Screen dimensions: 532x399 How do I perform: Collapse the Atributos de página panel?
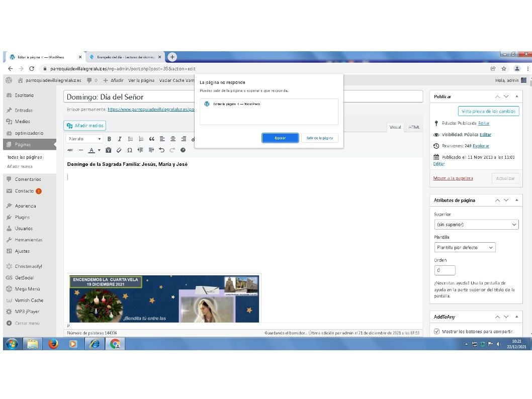click(517, 201)
